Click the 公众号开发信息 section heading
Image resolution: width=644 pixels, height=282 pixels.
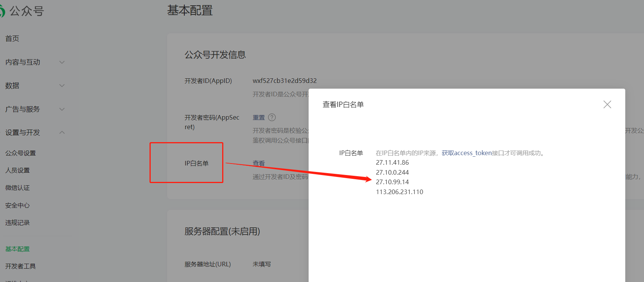[x=215, y=55]
